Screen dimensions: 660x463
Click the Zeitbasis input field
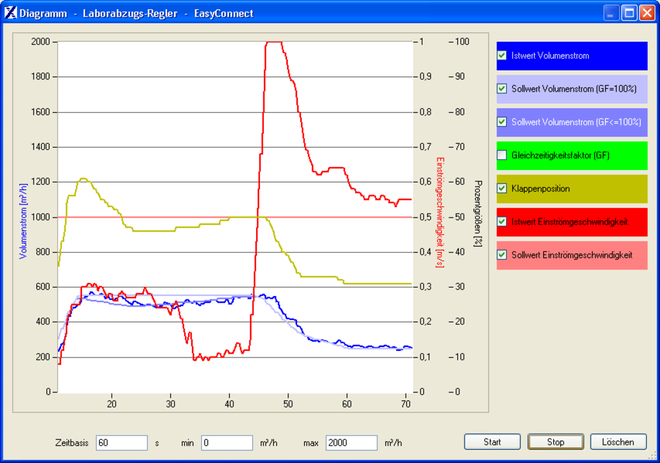[121, 442]
